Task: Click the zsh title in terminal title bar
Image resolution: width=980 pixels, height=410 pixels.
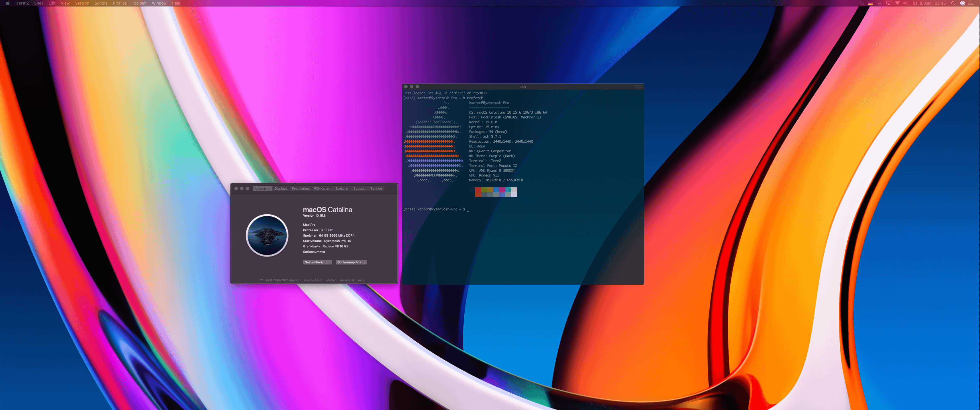Action: coord(523,87)
